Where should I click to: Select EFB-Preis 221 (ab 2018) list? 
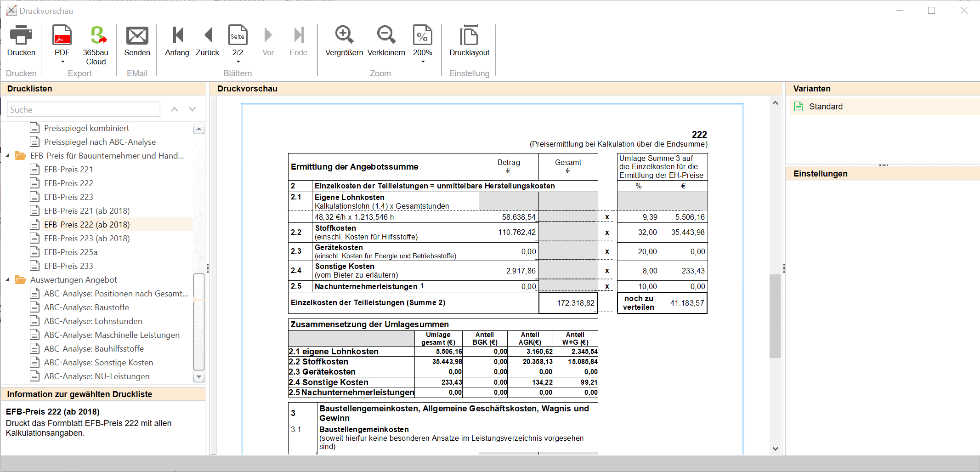tap(87, 211)
